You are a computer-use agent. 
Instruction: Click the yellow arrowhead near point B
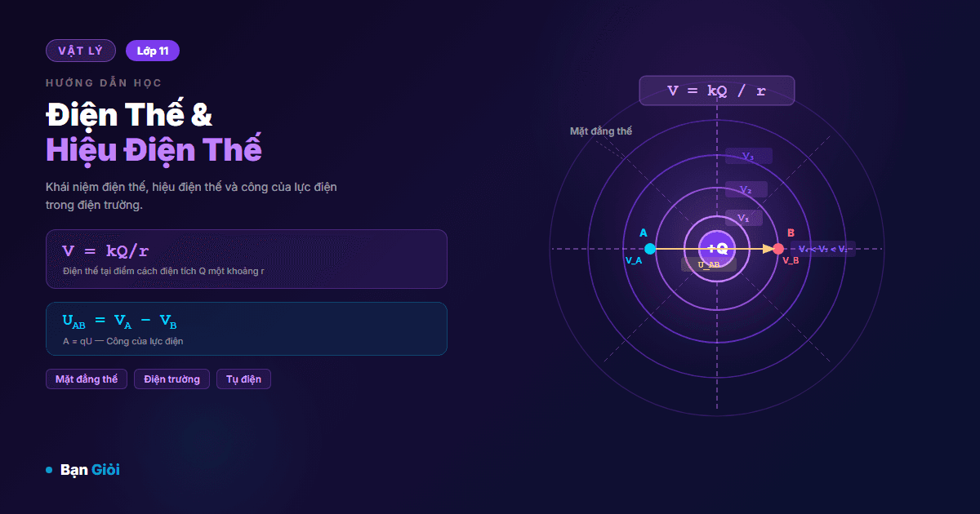[768, 249]
